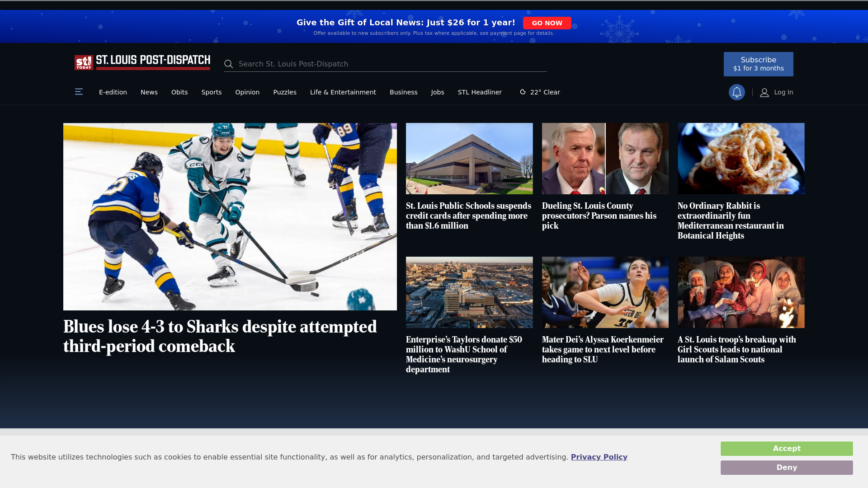Open the Jobs menu item
Viewport: 868px width, 488px height.
[x=438, y=92]
